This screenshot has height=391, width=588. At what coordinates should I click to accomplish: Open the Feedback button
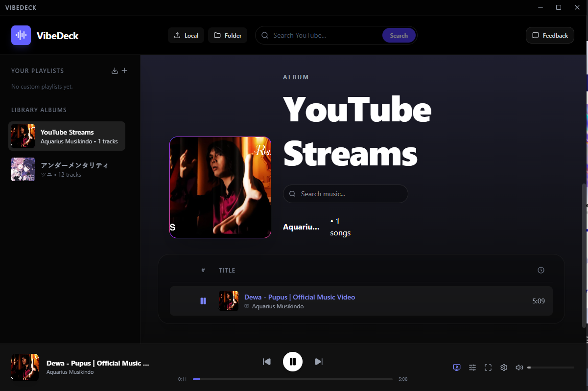tap(550, 35)
